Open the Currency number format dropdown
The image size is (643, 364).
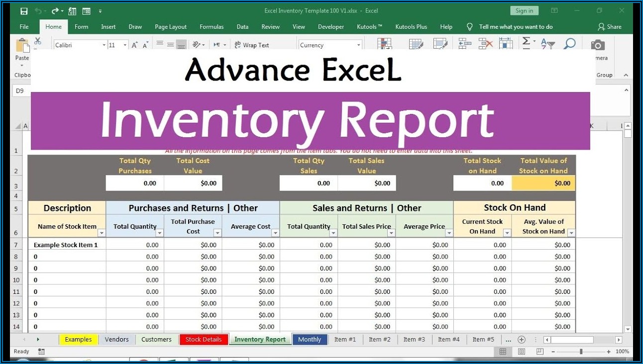coord(358,45)
